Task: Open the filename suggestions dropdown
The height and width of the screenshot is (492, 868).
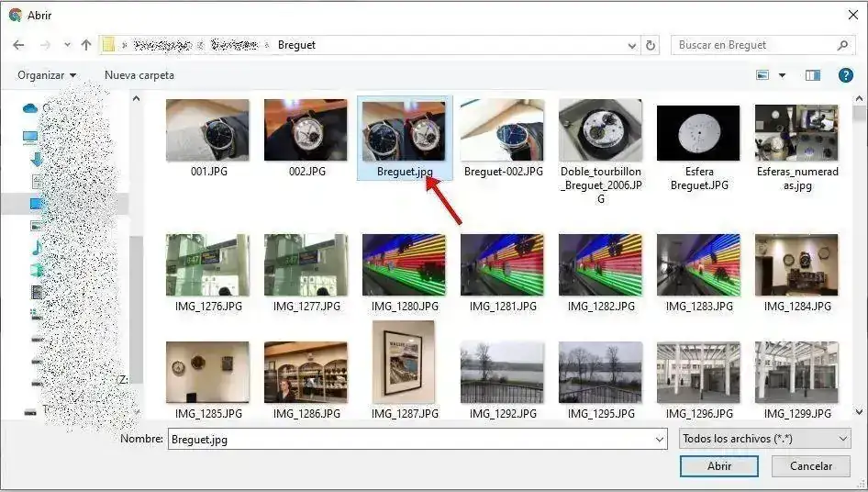Action: [x=659, y=440]
